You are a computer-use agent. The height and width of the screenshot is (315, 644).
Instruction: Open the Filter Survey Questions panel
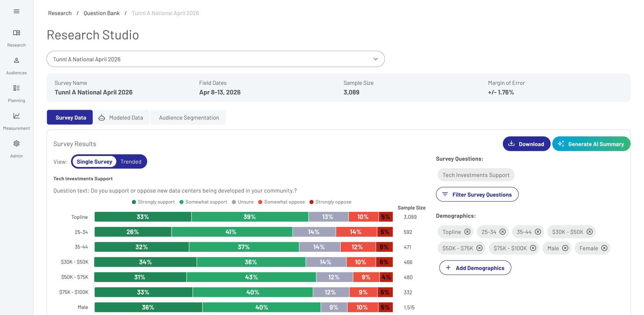coord(477,194)
